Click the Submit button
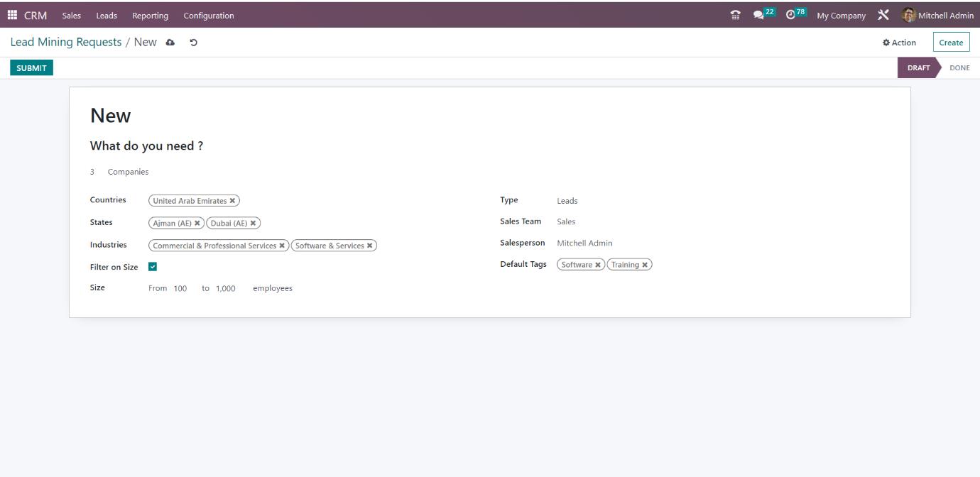 click(x=31, y=68)
